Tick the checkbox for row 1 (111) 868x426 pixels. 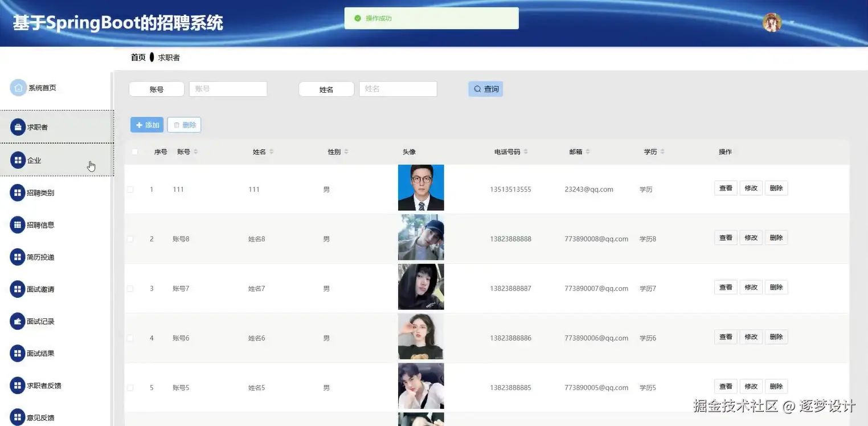tap(130, 189)
